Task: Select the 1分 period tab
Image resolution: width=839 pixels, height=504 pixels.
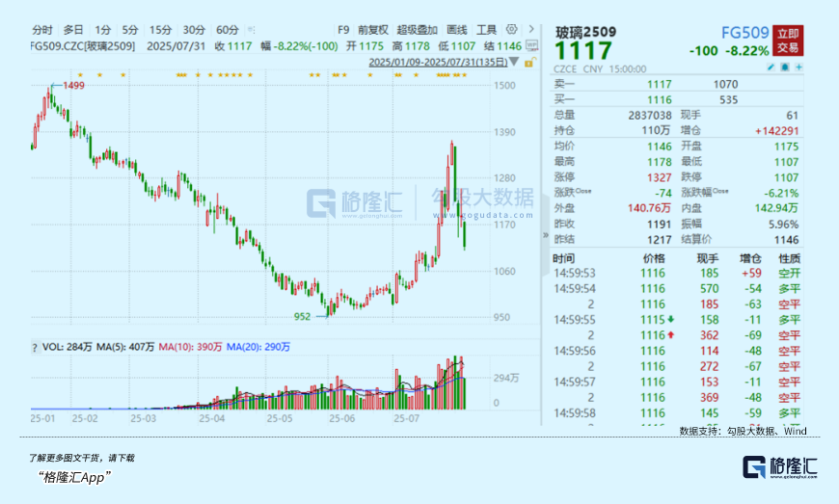Action: point(103,30)
